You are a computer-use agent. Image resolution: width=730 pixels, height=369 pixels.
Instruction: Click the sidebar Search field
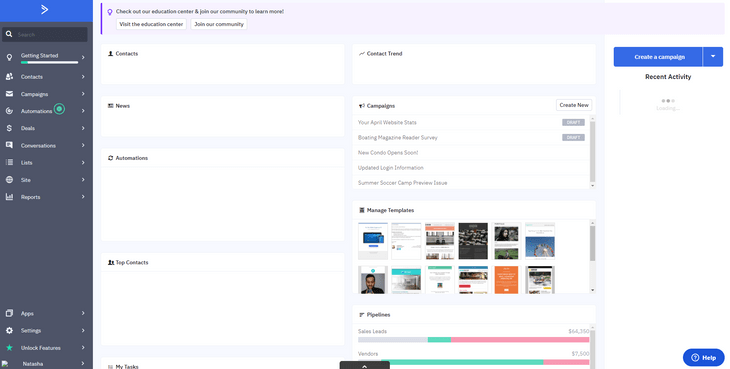(45, 34)
